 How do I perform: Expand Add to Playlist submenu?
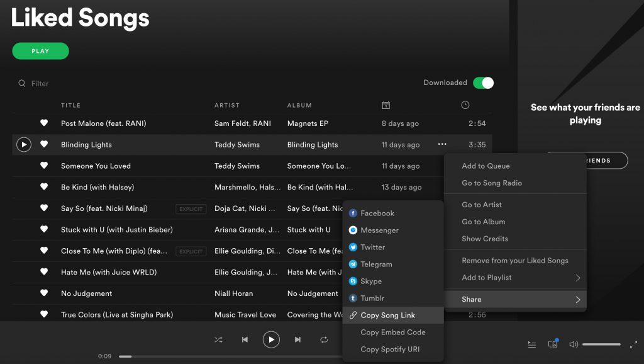515,278
